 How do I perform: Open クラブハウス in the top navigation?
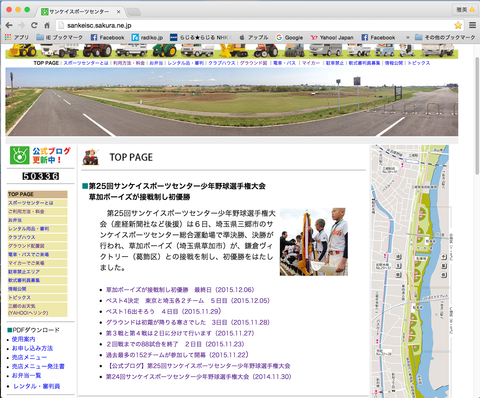point(222,63)
